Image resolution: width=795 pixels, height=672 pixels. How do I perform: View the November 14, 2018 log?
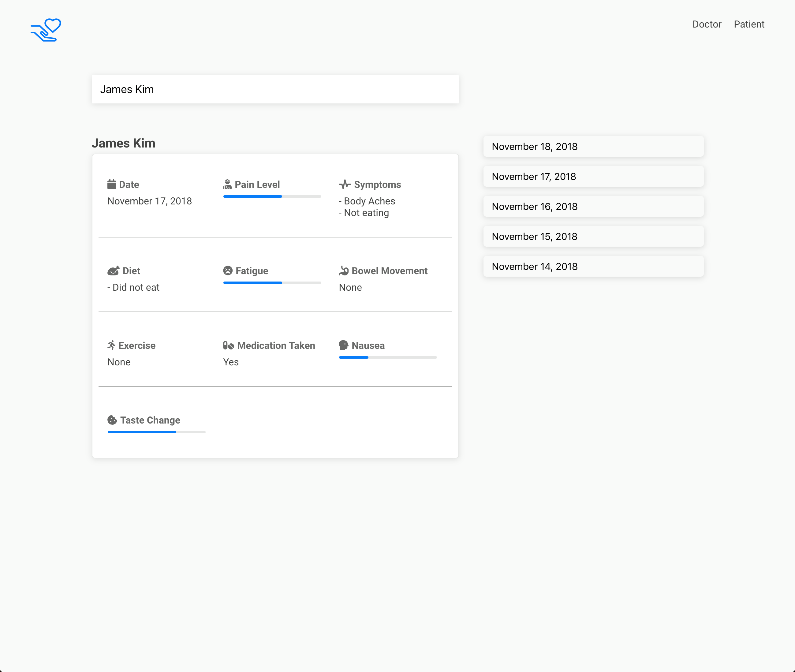point(593,267)
